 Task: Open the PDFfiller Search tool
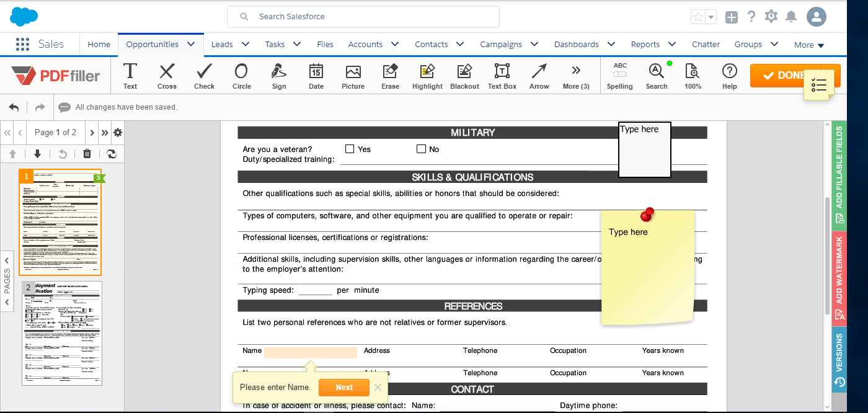point(657,76)
